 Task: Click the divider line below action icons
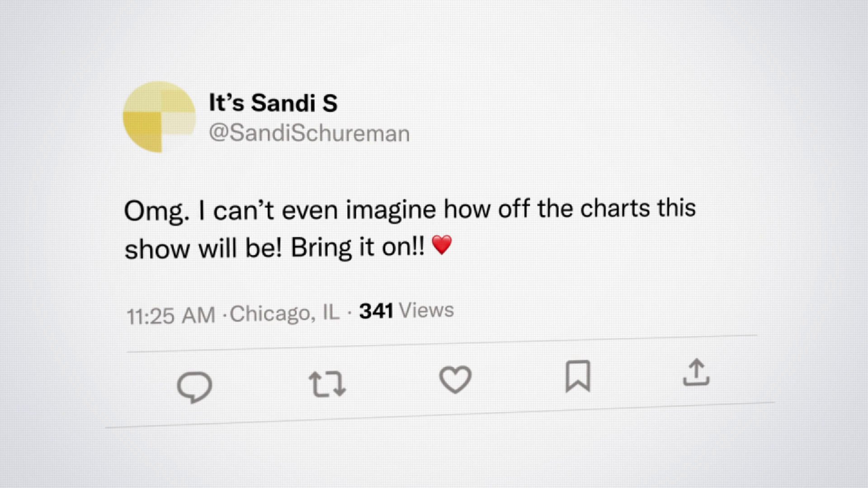pyautogui.click(x=439, y=415)
